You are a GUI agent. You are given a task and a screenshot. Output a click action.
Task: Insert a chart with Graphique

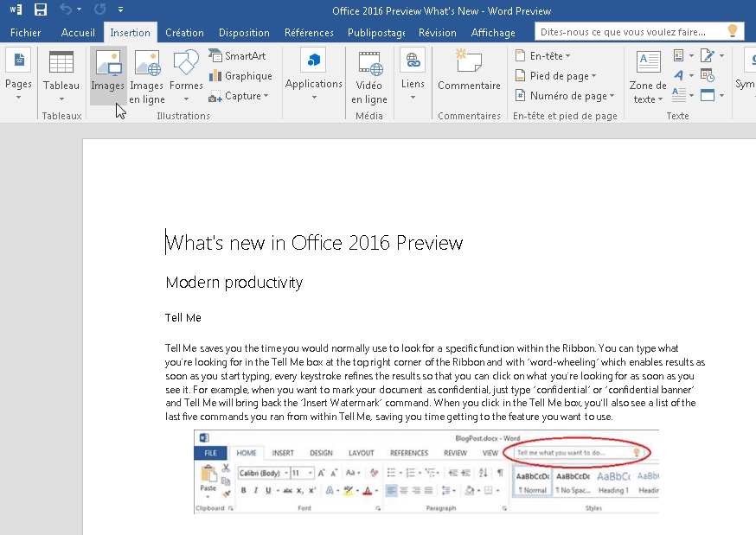pos(240,75)
